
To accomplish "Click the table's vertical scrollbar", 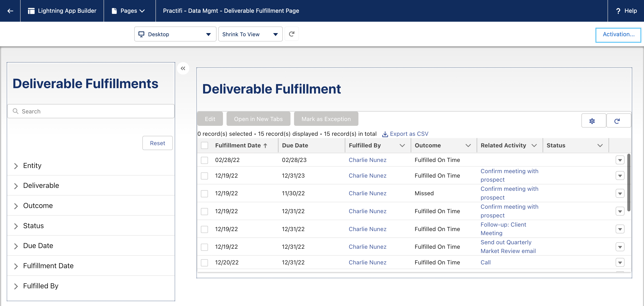I will pos(629,183).
